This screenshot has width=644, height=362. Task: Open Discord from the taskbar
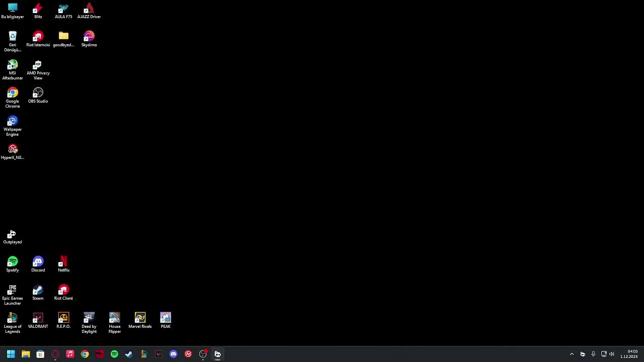[174, 354]
